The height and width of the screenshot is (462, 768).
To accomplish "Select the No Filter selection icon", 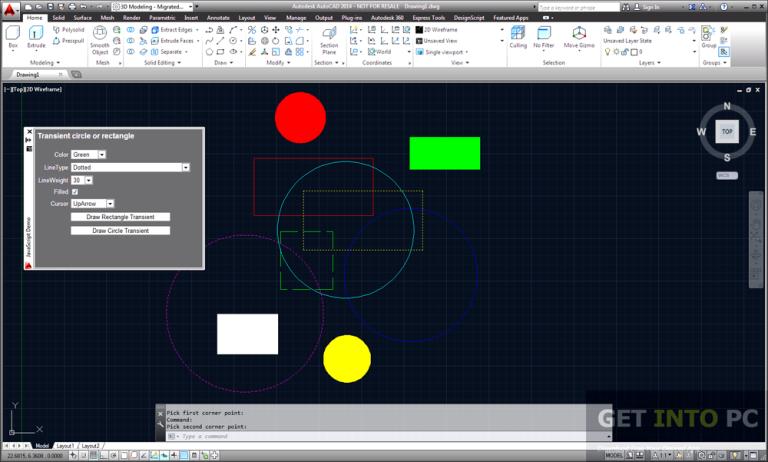I will (x=544, y=36).
